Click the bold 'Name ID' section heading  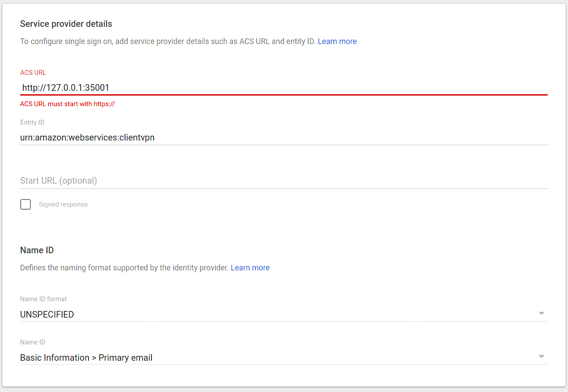(37, 250)
